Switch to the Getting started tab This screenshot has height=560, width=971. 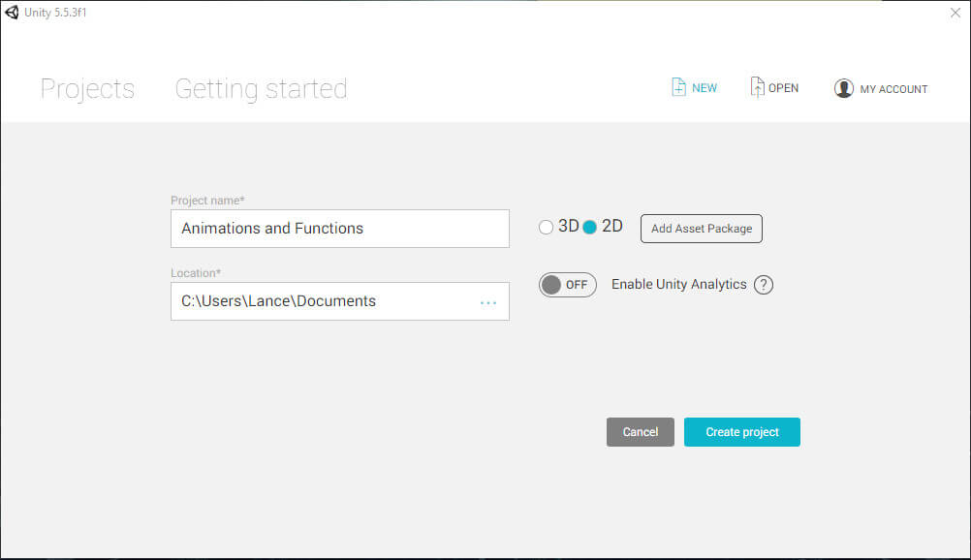(261, 89)
